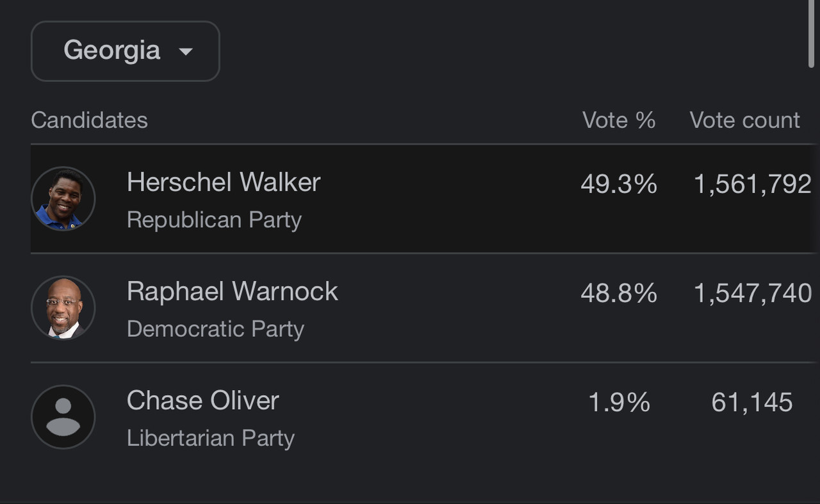
Task: Click Oliver's 1.9% vote percentage
Action: pos(619,403)
